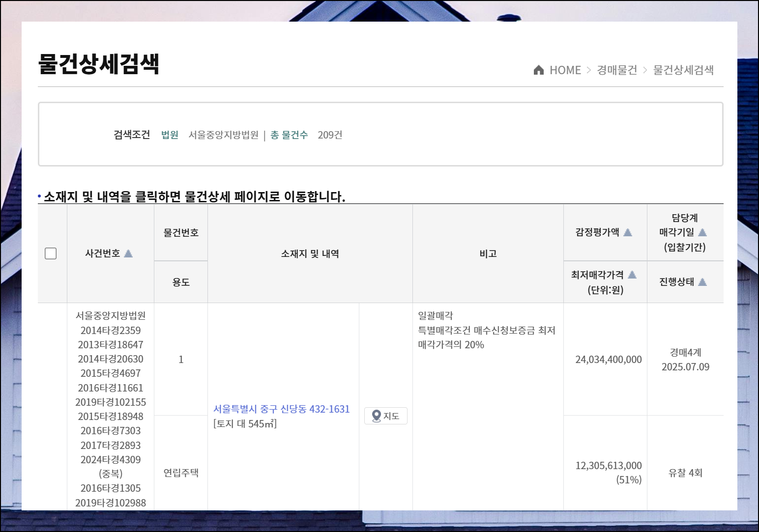Select case number 2019타경102988
Viewport: 759px width, 532px height.
(x=111, y=503)
